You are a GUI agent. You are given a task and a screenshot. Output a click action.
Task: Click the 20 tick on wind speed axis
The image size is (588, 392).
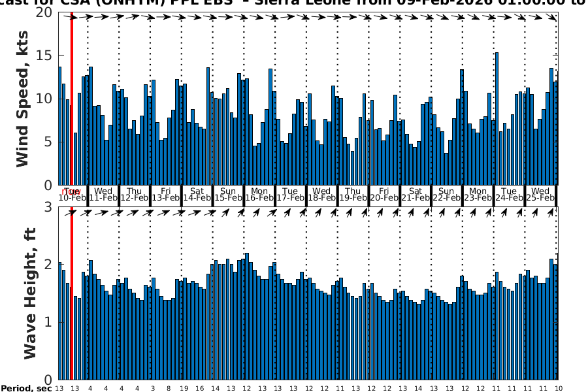coord(43,12)
